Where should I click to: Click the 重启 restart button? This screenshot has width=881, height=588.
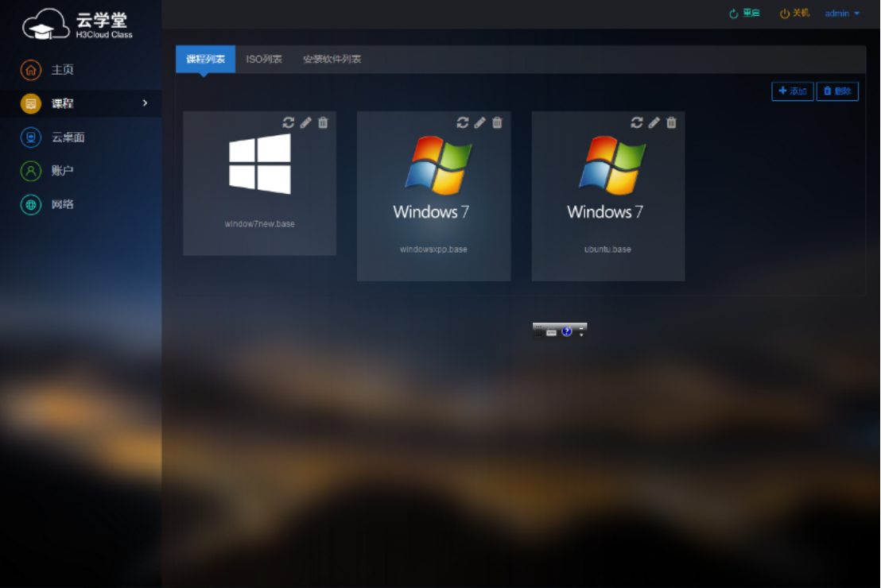click(744, 14)
